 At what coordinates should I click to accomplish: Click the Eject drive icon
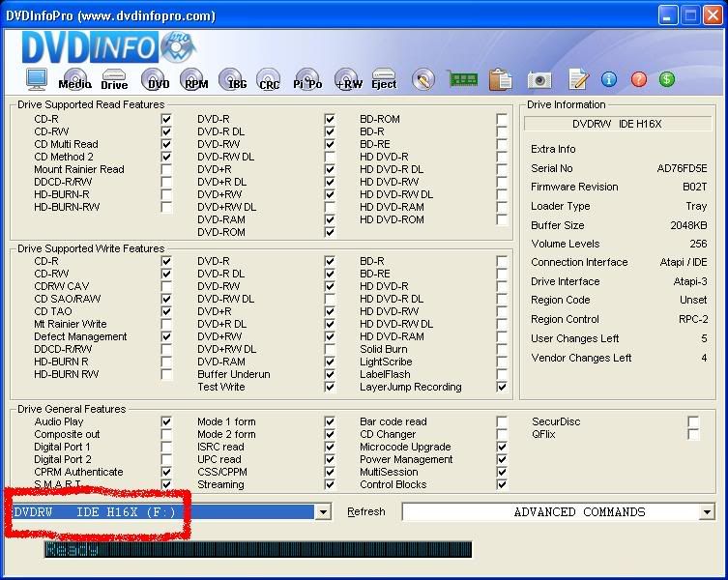[384, 79]
